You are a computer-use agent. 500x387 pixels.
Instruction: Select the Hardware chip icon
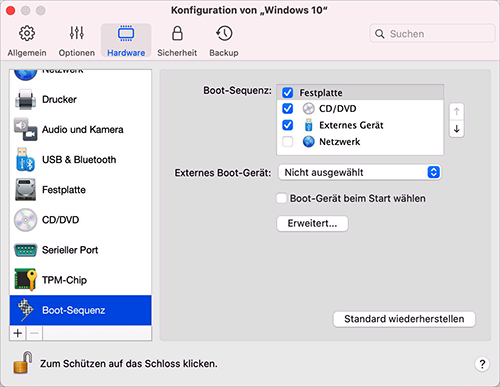click(x=126, y=33)
